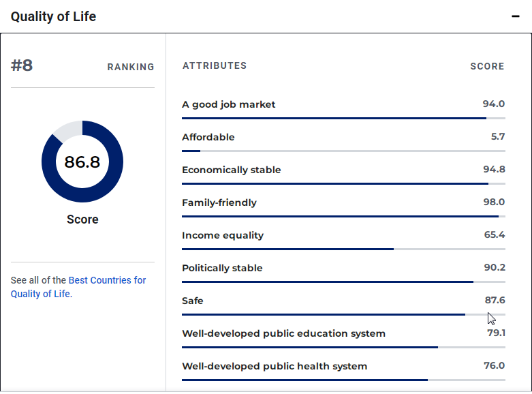Select the Politically stable attribute label

pyautogui.click(x=222, y=268)
